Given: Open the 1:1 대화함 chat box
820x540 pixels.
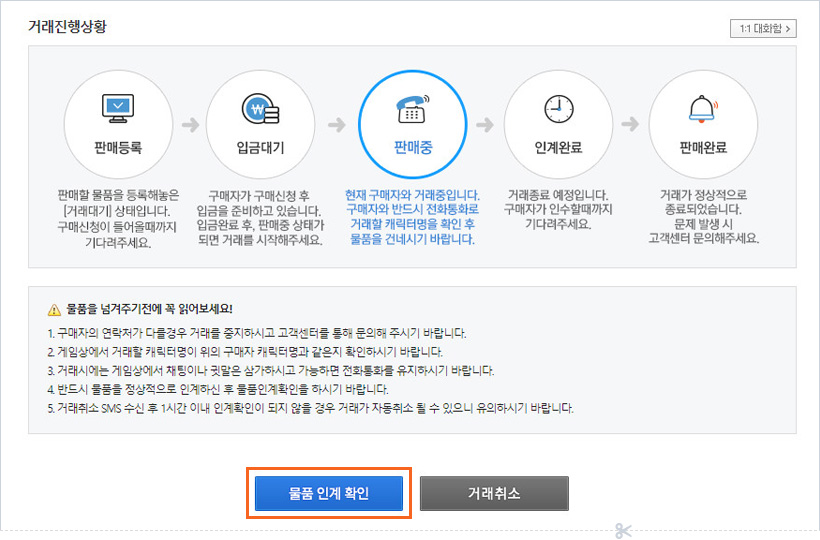Looking at the screenshot, I should [762, 29].
